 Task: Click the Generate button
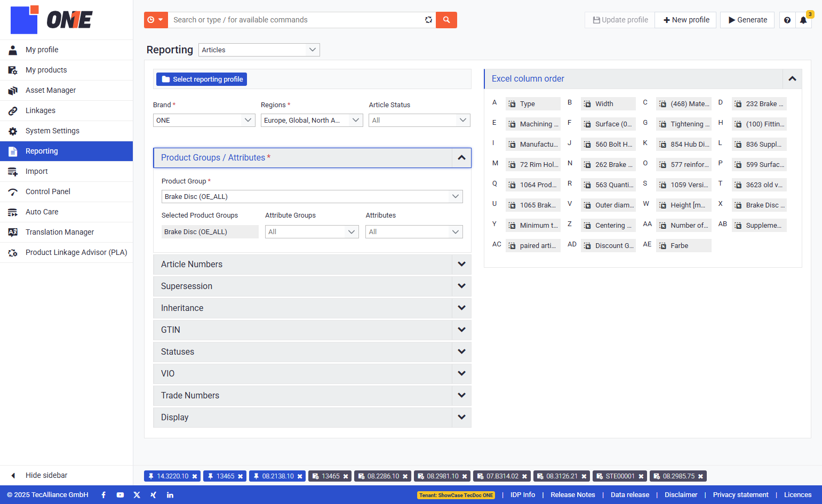pyautogui.click(x=747, y=20)
